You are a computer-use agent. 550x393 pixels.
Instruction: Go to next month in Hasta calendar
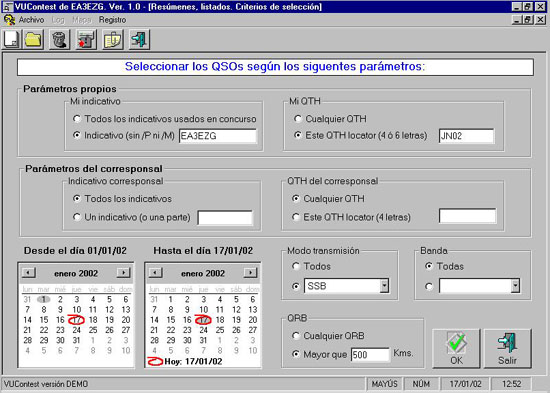[x=250, y=273]
